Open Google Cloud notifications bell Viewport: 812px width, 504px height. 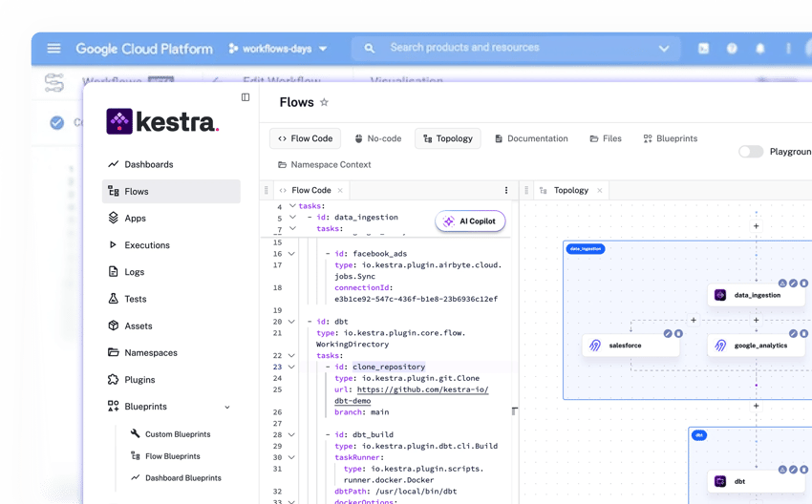pyautogui.click(x=760, y=49)
